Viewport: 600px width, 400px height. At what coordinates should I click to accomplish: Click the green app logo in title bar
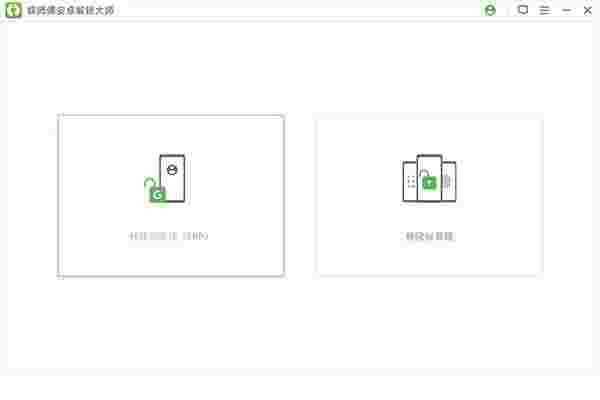tap(13, 10)
